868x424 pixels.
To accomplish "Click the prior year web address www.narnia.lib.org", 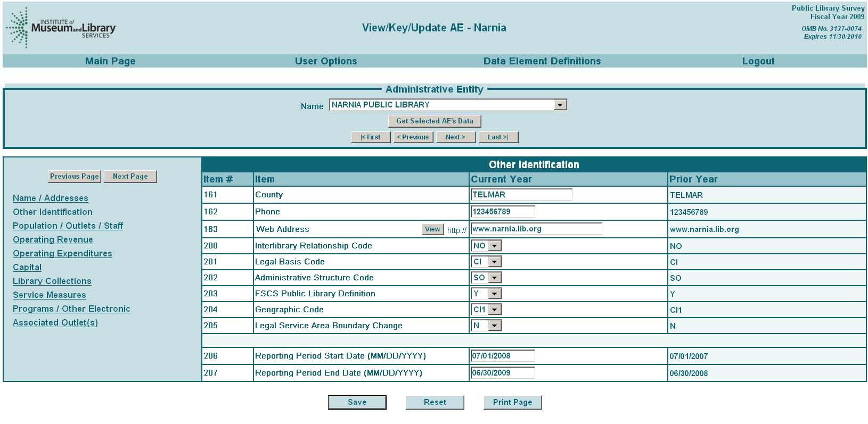I will tap(704, 229).
